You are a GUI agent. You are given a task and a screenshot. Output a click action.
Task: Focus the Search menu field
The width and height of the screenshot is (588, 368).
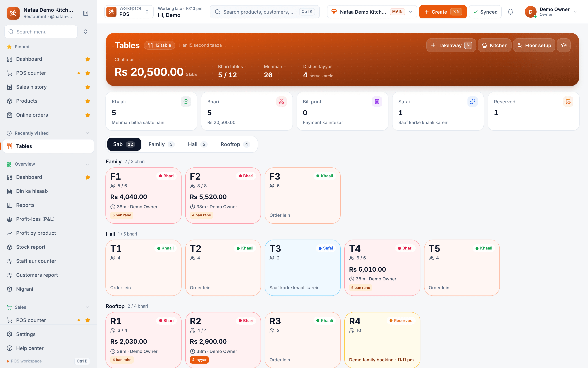coord(41,32)
